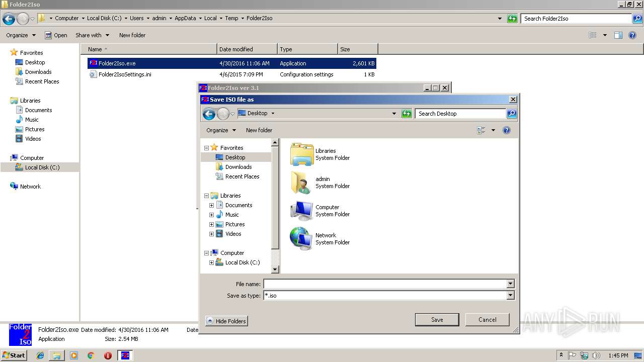Click New folder in the Save dialog

click(x=259, y=130)
